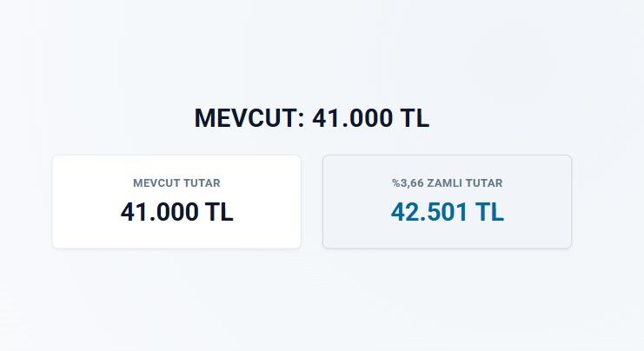Viewport: 644px width, 351px height.
Task: Click the 41.000 number in the white card
Action: [159, 212]
